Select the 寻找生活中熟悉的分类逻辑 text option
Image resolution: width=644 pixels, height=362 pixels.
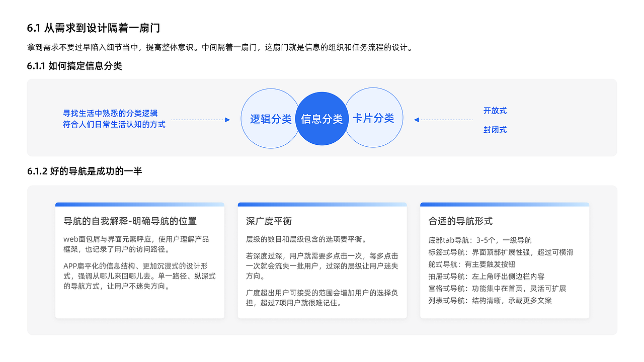tap(110, 114)
